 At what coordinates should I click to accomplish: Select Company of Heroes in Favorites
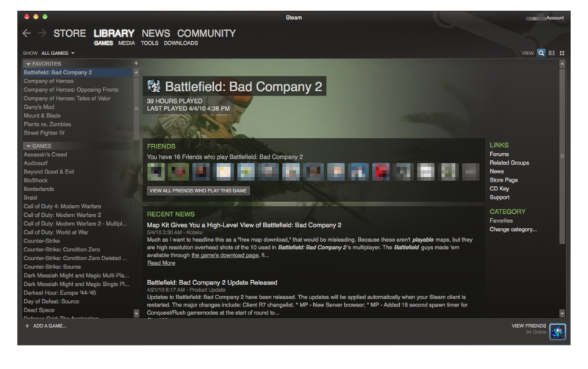click(78, 81)
